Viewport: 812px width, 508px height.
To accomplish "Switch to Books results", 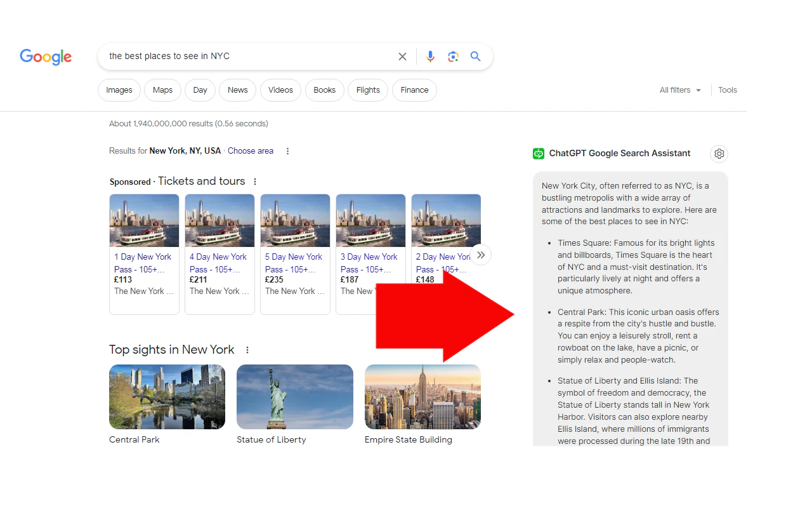I will 325,90.
